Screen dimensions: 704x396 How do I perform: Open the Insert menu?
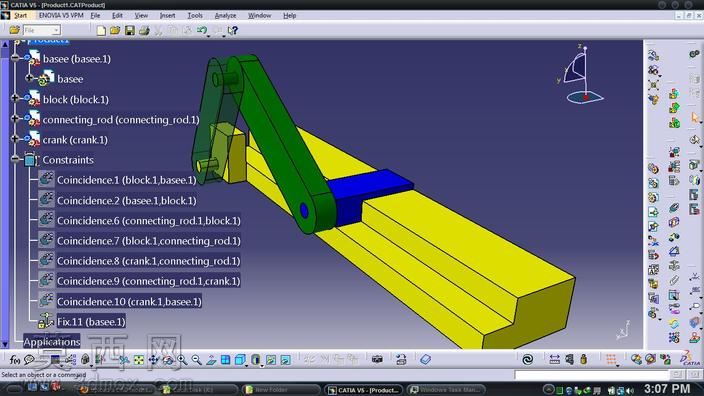(167, 15)
